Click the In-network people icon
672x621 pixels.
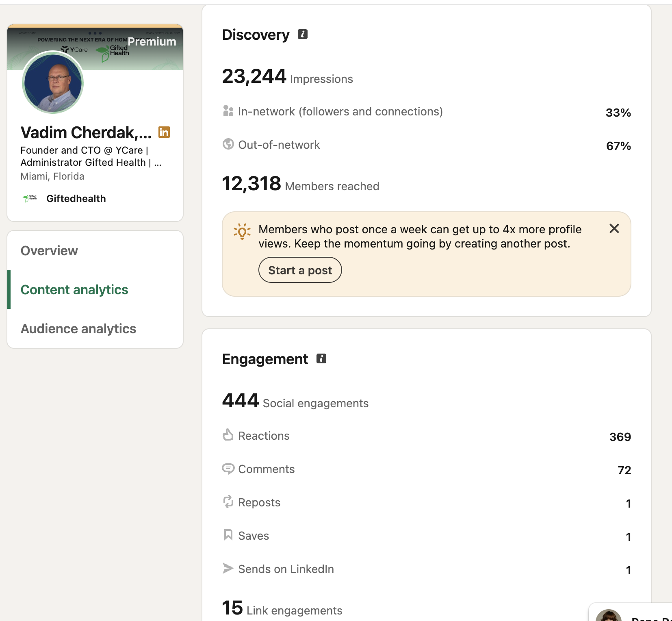click(x=228, y=111)
